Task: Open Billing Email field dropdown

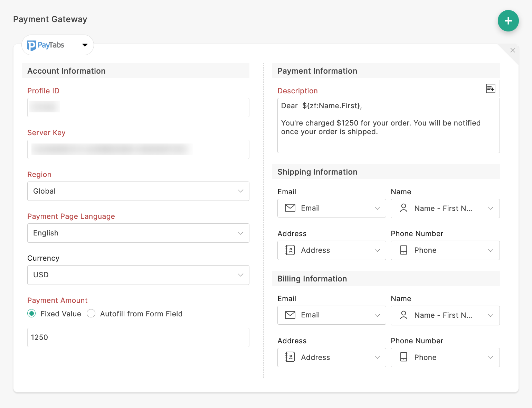Action: coord(332,315)
